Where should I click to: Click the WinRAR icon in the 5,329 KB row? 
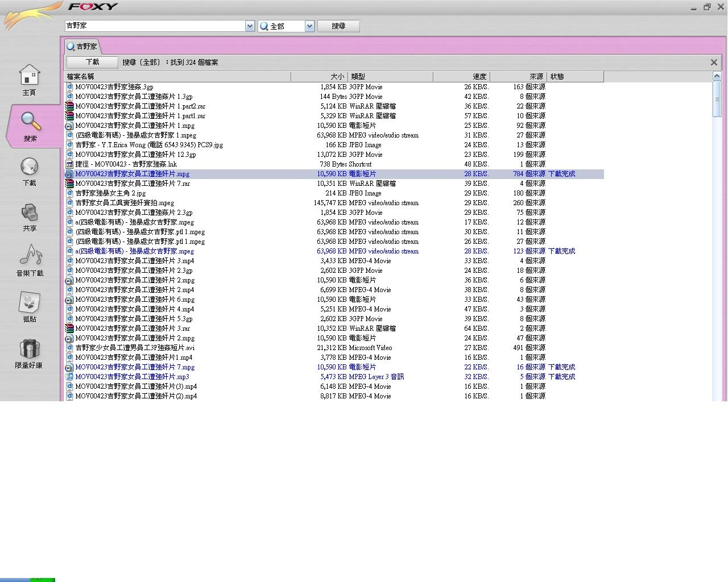tap(69, 116)
